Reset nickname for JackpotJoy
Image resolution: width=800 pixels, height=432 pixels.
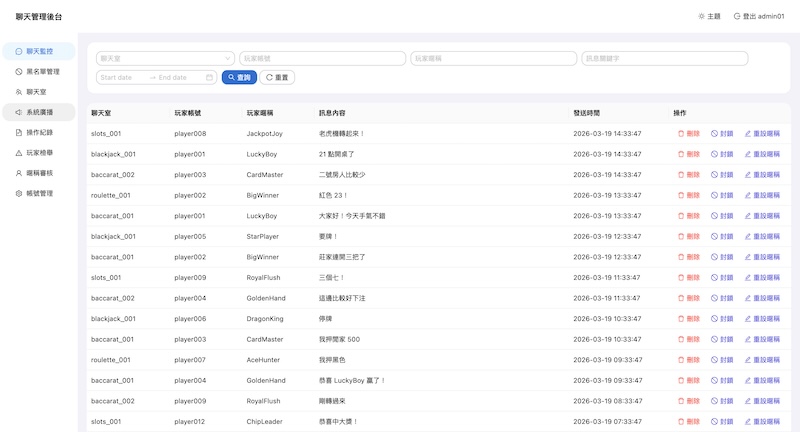tap(762, 134)
